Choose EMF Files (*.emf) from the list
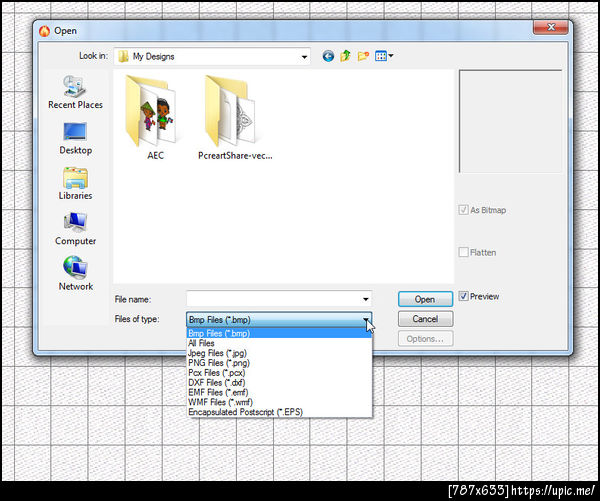This screenshot has width=600, height=501. (x=279, y=393)
